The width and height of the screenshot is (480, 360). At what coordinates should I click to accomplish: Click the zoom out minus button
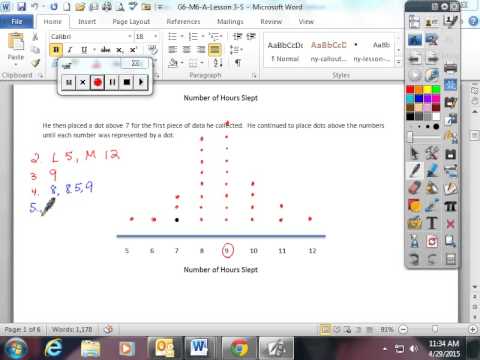(403, 330)
